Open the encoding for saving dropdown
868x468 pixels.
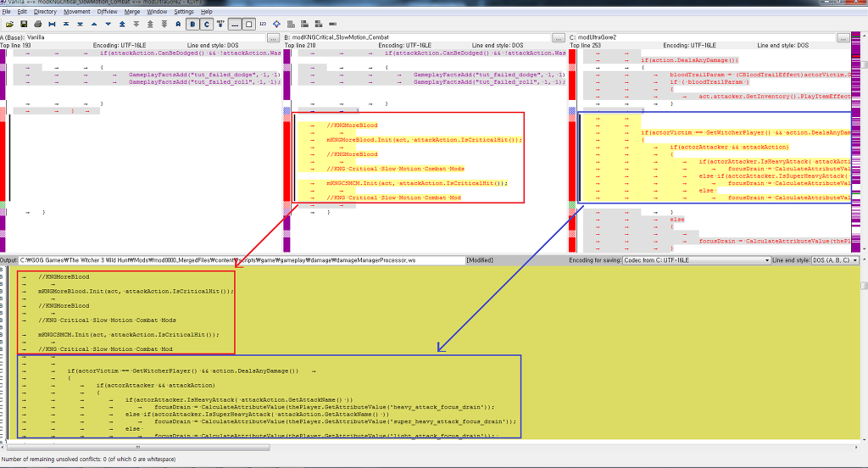tap(697, 260)
